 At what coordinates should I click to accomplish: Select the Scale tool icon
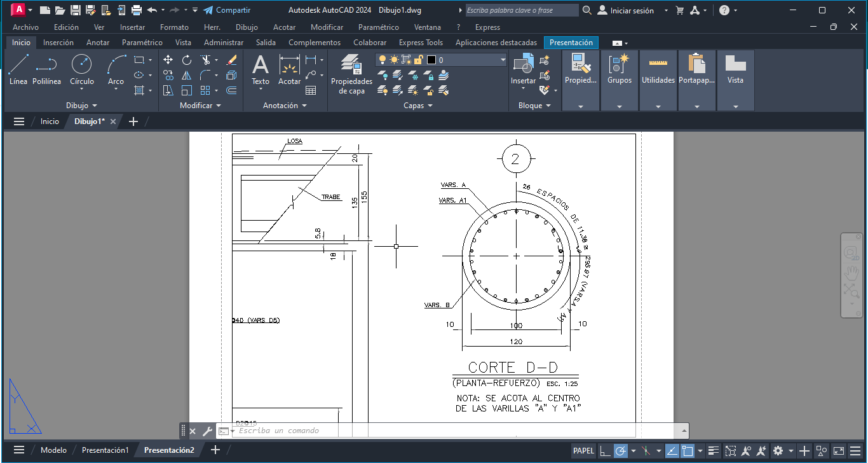point(187,90)
